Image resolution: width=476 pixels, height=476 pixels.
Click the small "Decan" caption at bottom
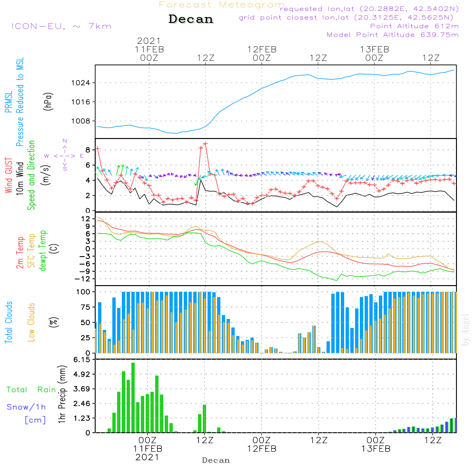coord(216,460)
